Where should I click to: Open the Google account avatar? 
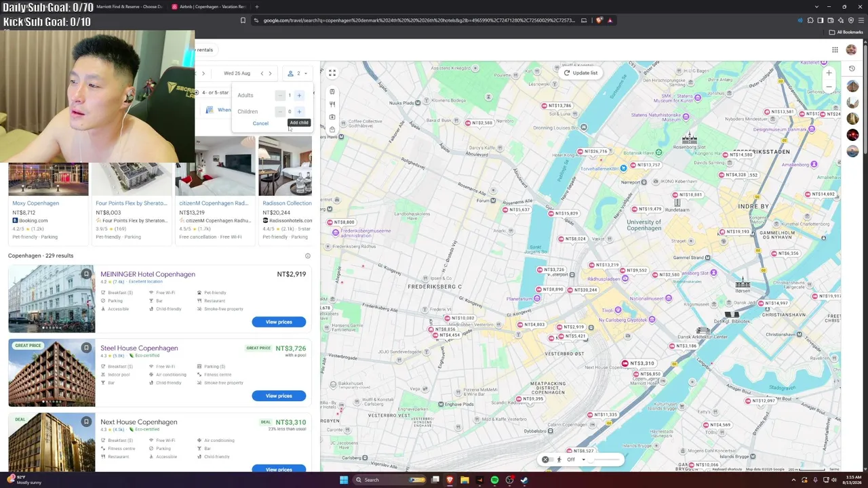point(851,49)
